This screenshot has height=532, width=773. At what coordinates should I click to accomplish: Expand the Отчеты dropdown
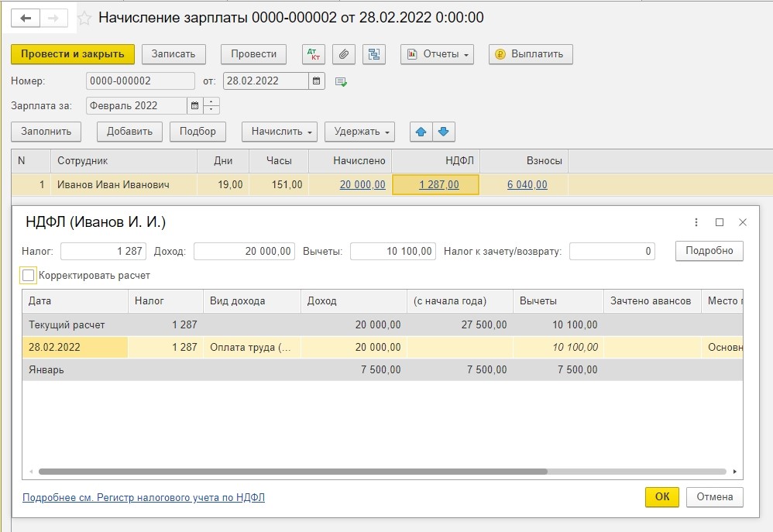(x=438, y=54)
